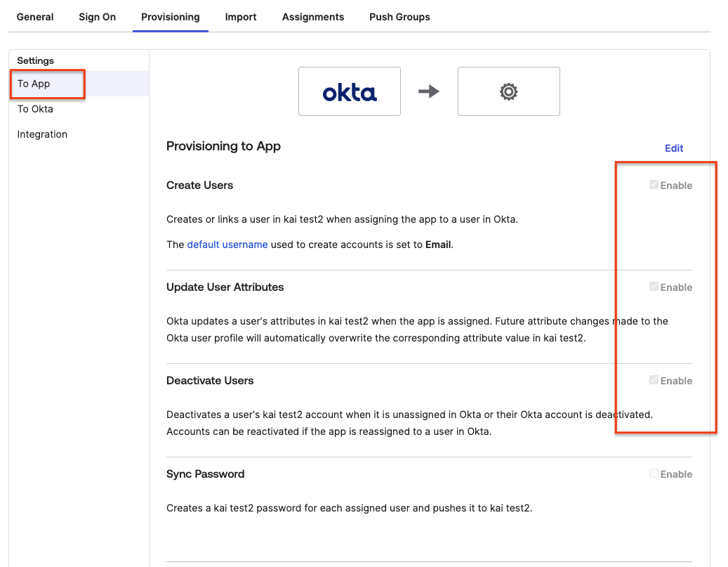Click 'Creates or links a user' description
The height and width of the screenshot is (567, 728).
[x=342, y=219]
